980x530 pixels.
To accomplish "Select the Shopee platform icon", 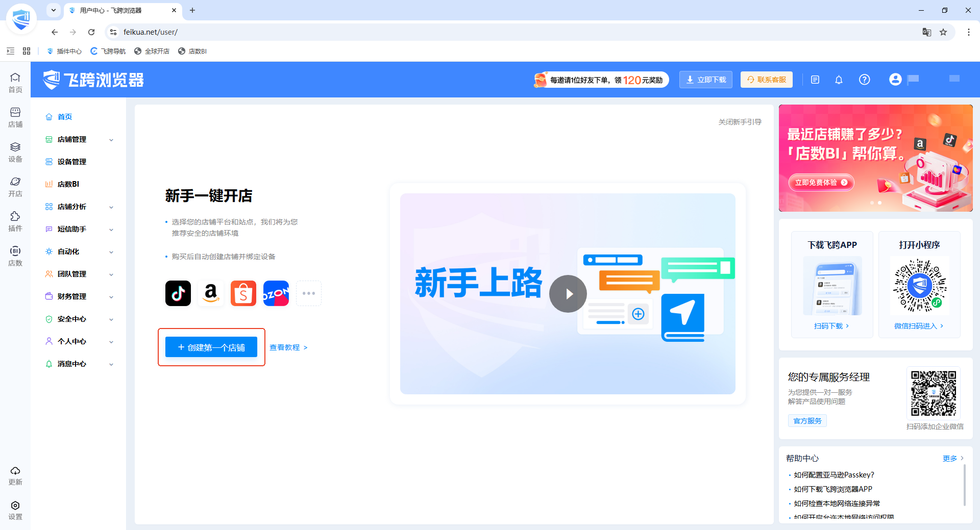I will tap(243, 293).
